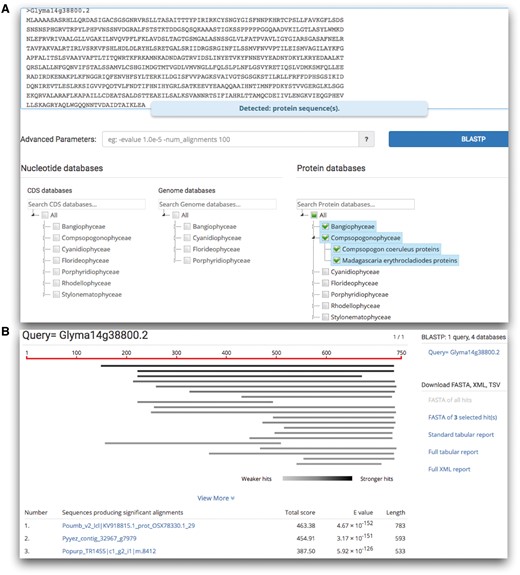
Task: Open hit Poumb_v2_lcl|KV918815.1_prot_OSX78330.1_29
Action: 128,525
